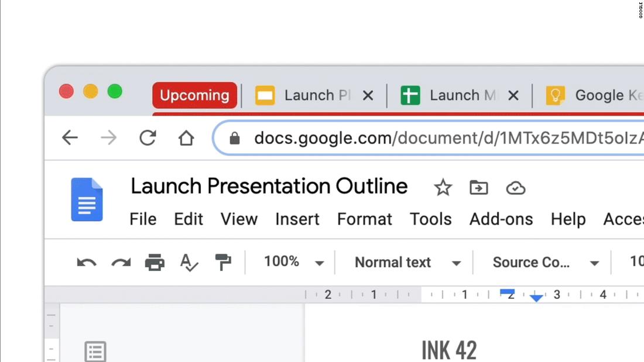Switch to the Launch Pl tab
The height and width of the screenshot is (362, 644).
click(314, 96)
